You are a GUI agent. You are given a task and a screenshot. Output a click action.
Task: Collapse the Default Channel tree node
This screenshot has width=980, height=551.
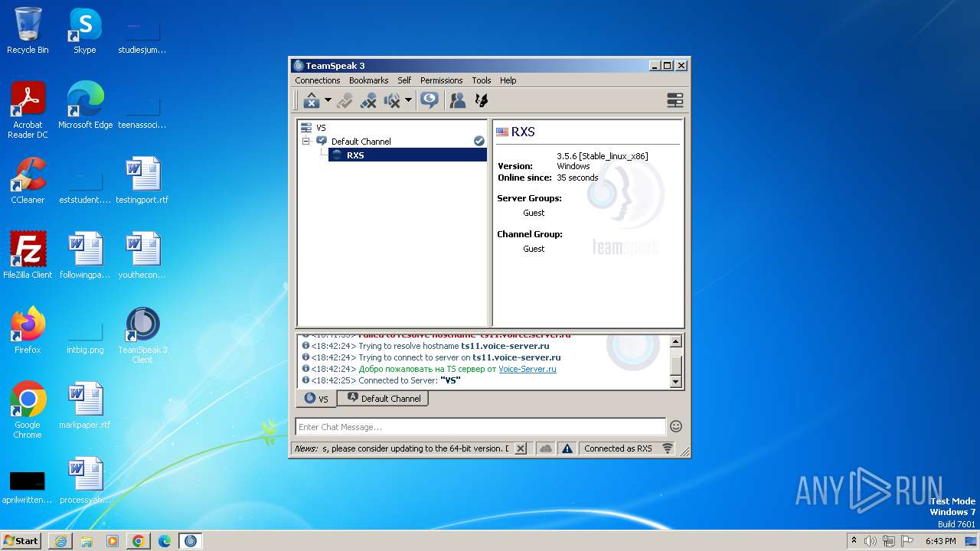pos(305,142)
